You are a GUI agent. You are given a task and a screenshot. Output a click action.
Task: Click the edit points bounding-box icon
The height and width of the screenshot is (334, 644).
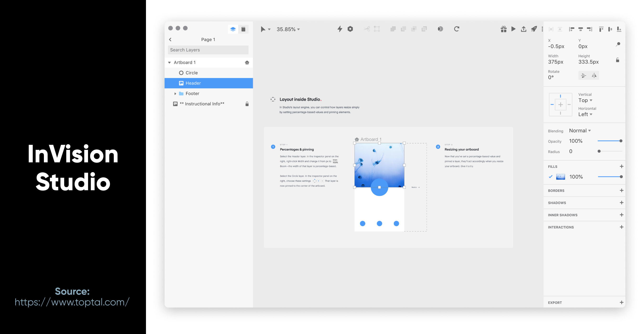pos(377,29)
